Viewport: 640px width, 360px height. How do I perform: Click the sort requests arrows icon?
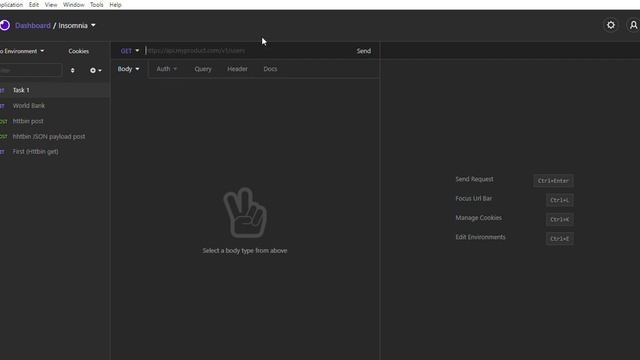(73, 70)
